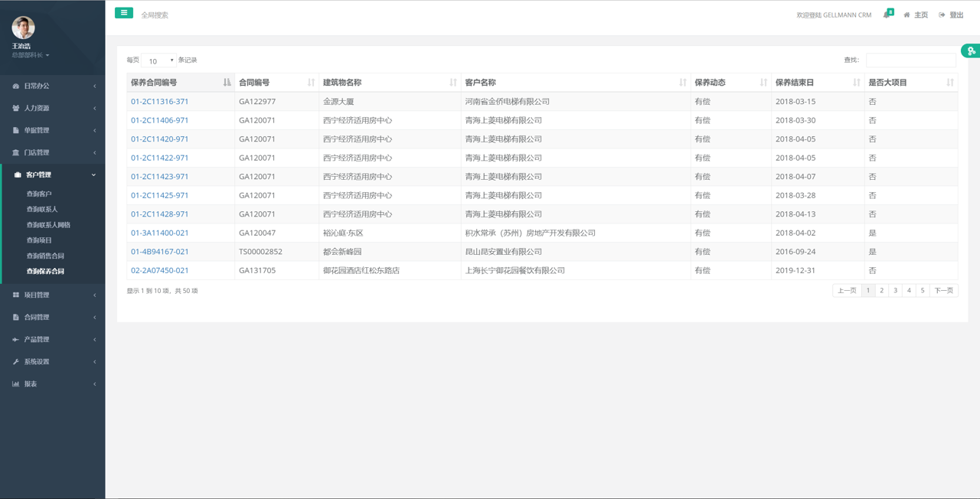Open the 每页 records-per-page dropdown
Screen dimensions: 980x499
click(158, 60)
